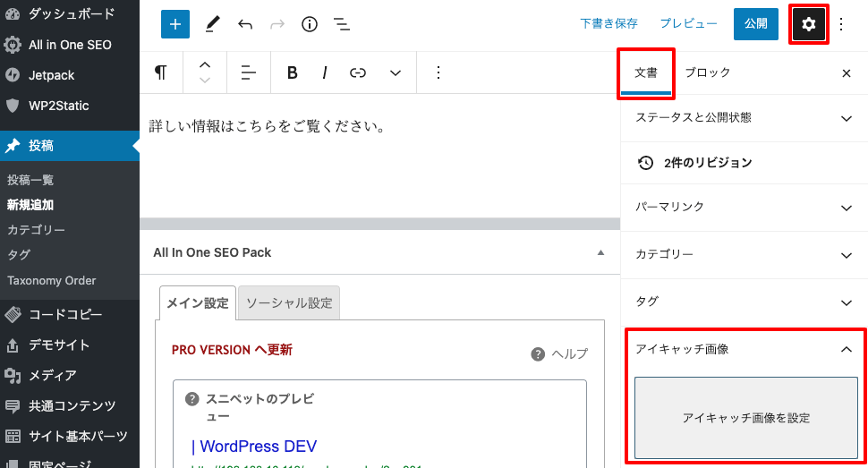Toggle bold text formatting
This screenshot has height=468, width=868.
[292, 73]
